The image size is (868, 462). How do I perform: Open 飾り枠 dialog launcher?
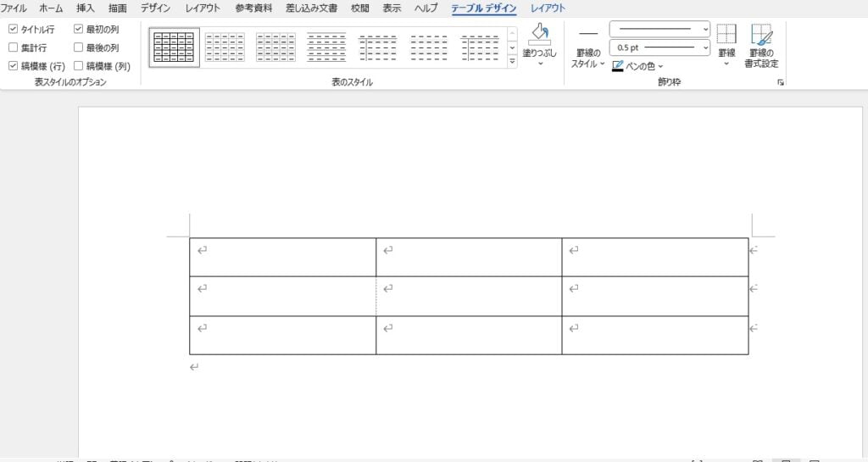click(x=781, y=82)
